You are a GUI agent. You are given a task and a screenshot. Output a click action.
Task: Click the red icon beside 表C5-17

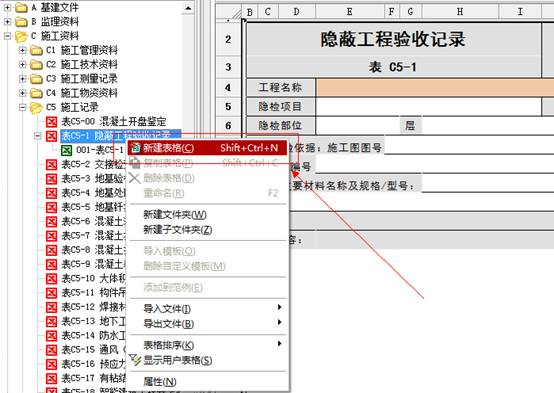pyautogui.click(x=51, y=378)
